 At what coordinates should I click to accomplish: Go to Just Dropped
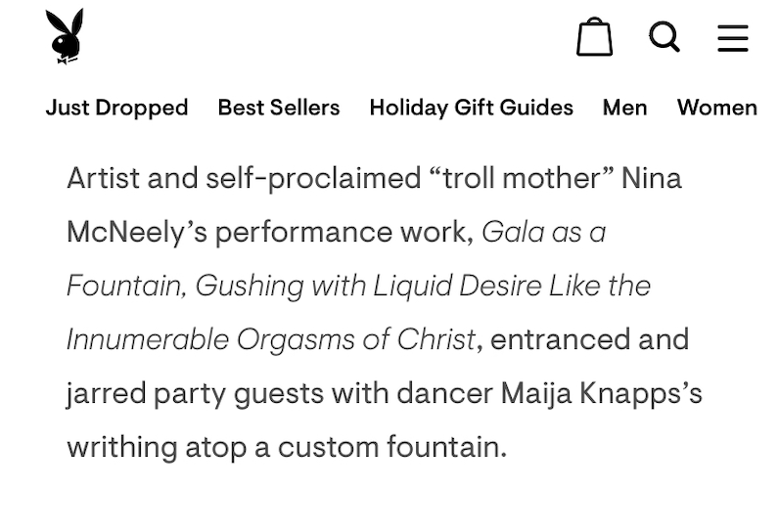coord(116,108)
